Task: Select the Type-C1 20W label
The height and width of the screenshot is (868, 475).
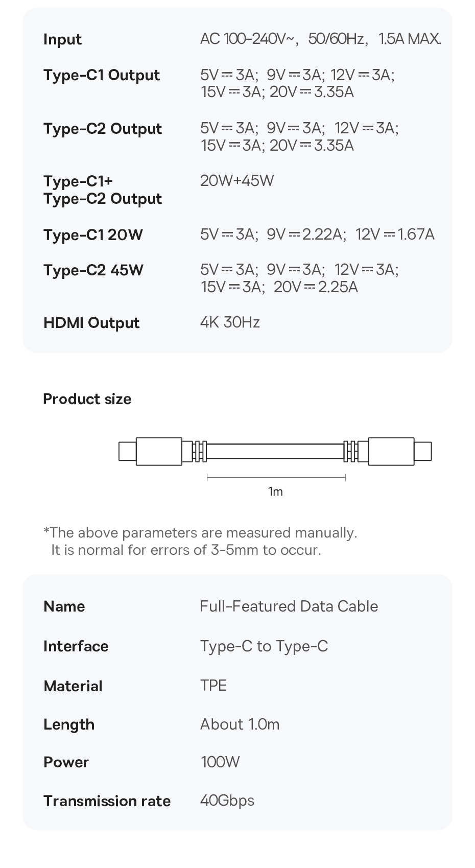Action: click(93, 235)
